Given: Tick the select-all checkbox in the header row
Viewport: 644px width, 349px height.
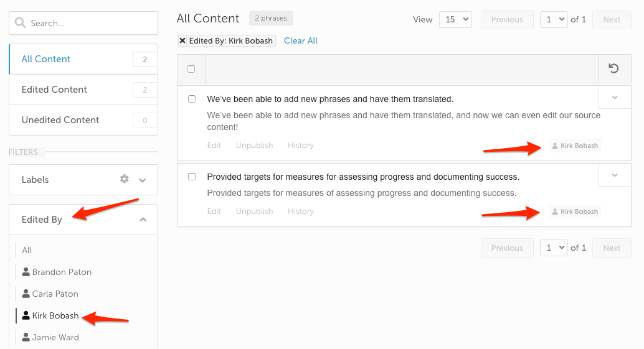Looking at the screenshot, I should click(191, 69).
